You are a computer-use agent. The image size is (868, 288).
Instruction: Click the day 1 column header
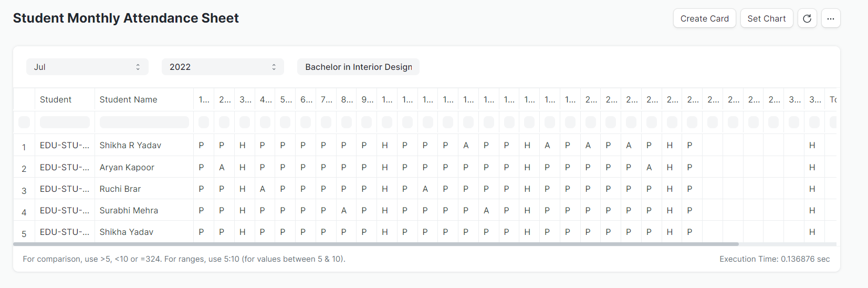[x=204, y=99]
